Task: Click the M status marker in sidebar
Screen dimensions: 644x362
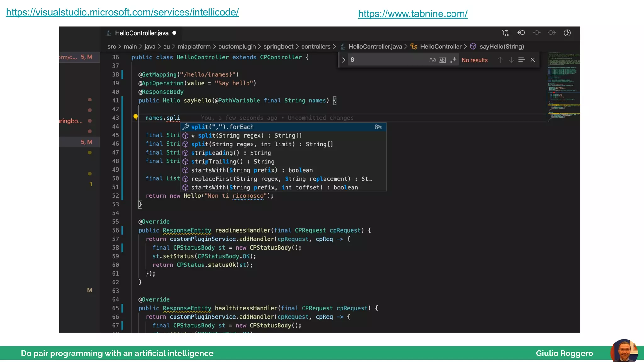Action: click(x=90, y=290)
